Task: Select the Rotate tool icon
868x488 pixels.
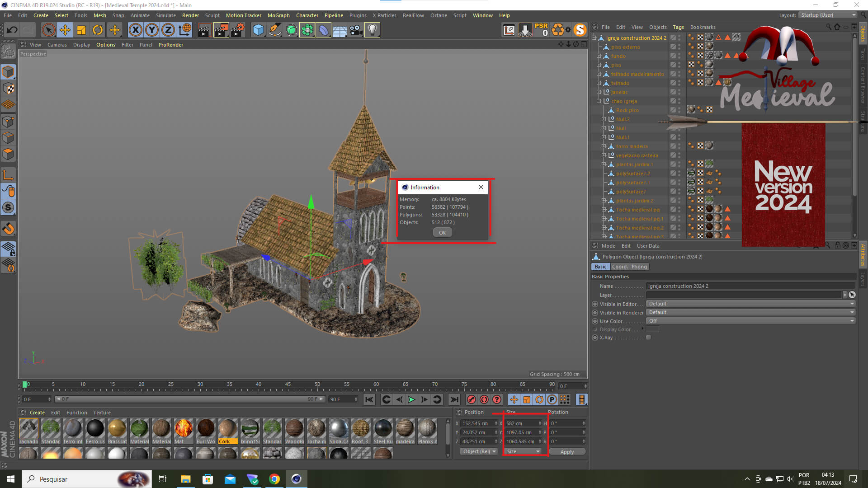Action: [98, 30]
